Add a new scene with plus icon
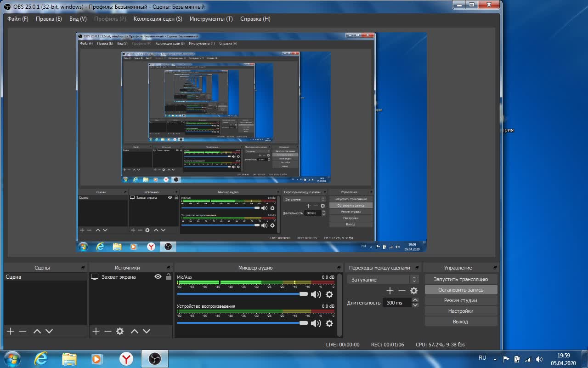This screenshot has width=588, height=368. point(11,331)
